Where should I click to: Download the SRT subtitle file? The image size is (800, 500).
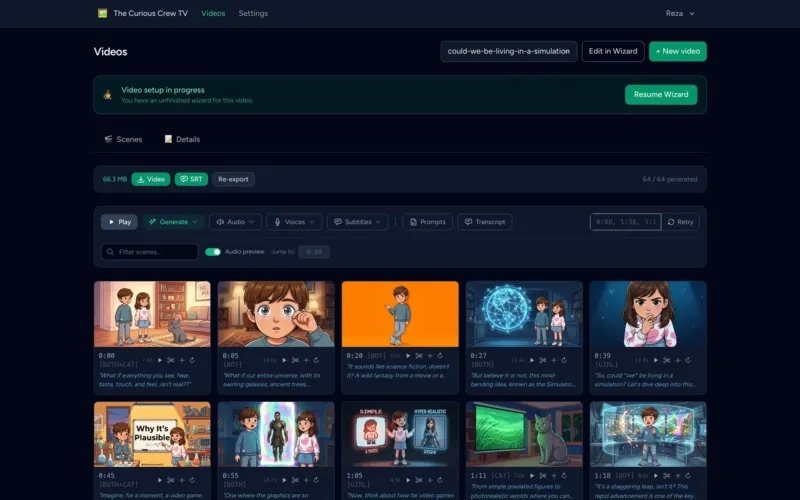pos(191,179)
